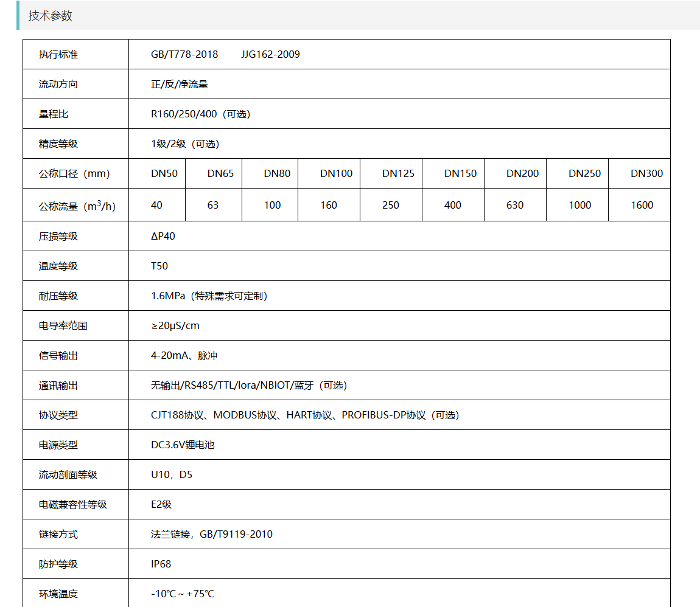
Task: Click the 1.6MPa pressure rating value
Action: coord(168,296)
